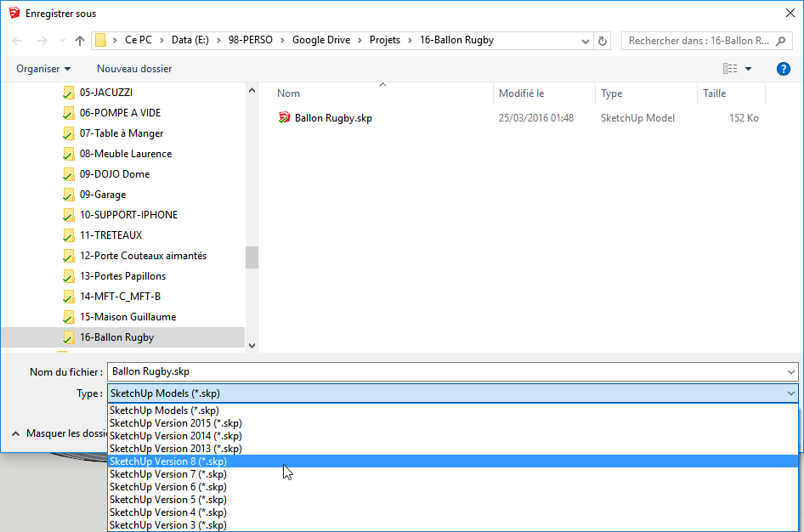Click the folder icon in address bar

click(101, 40)
